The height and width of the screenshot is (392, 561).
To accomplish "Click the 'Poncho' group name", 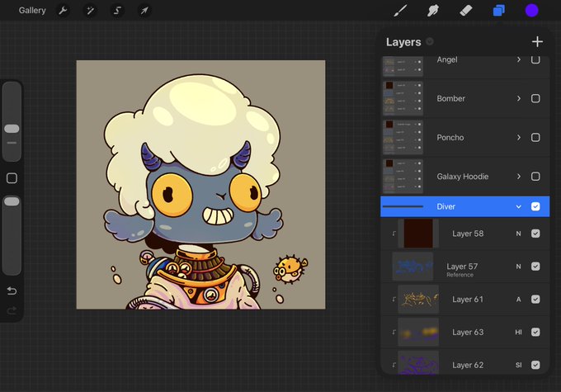I will click(x=450, y=138).
